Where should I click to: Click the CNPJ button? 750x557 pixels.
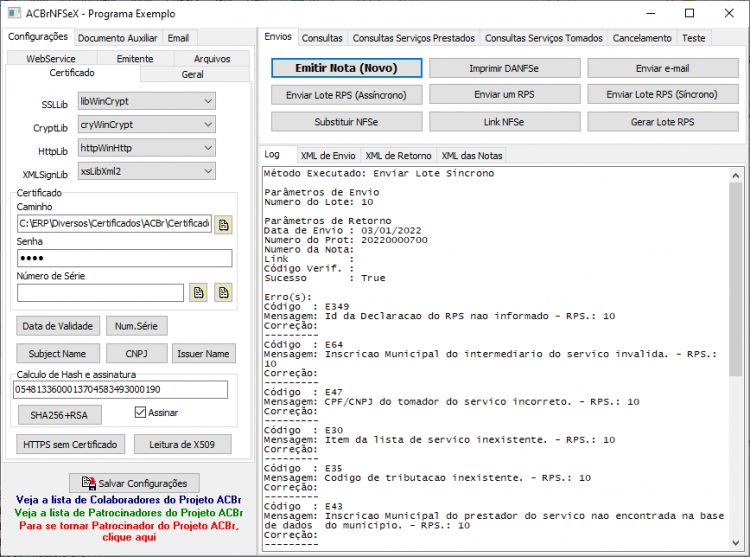click(136, 354)
